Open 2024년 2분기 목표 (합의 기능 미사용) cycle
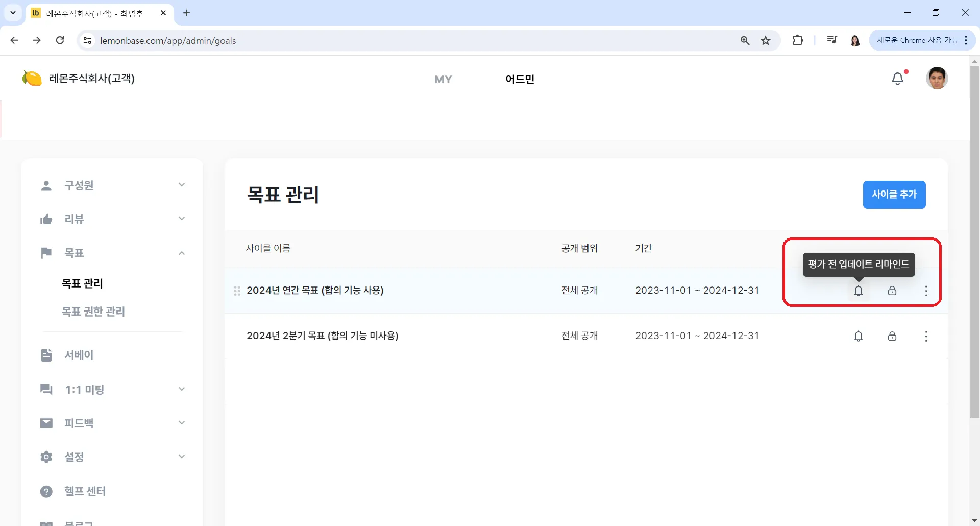This screenshot has width=980, height=526. coord(323,336)
